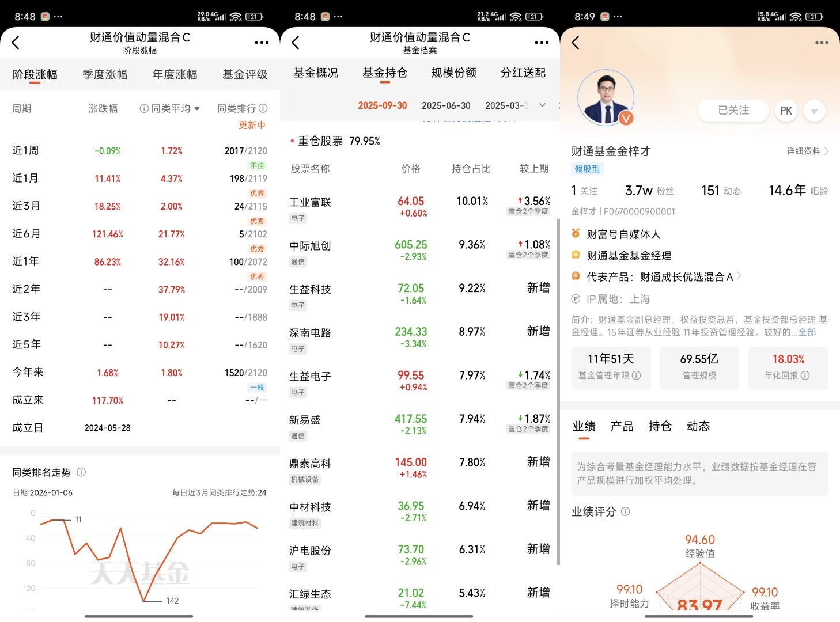Tap the 142 low point on ranking chart
Image resolution: width=840 pixels, height=622 pixels.
point(145,601)
